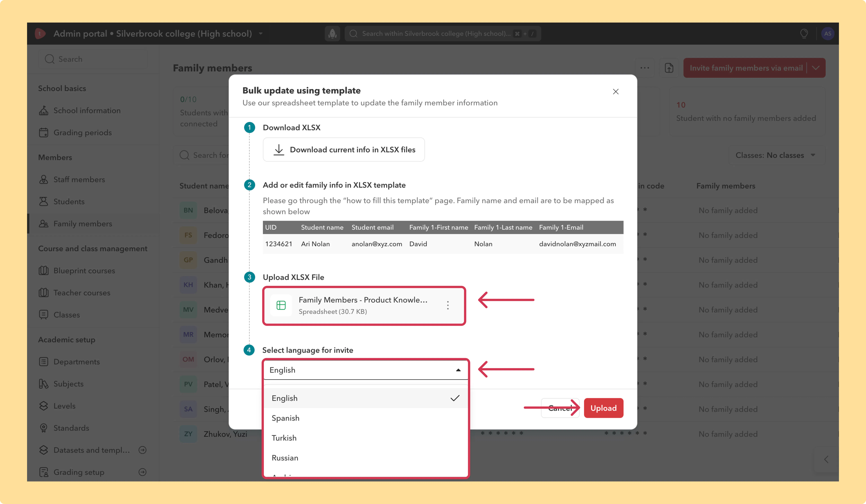Click the KH avatar for Khan
This screenshot has height=504, width=866.
pos(188,285)
